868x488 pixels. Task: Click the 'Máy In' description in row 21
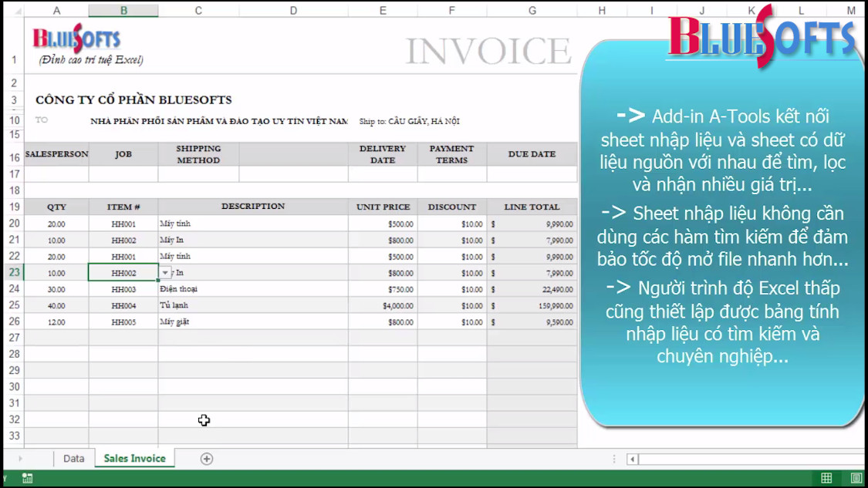[253, 240]
